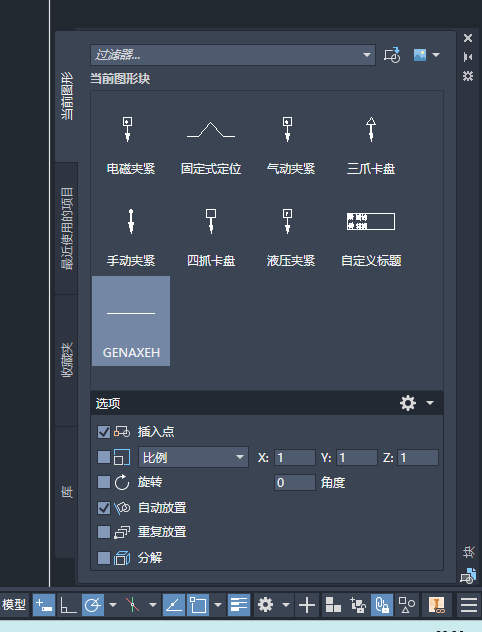Click the workspace switching gear icon
The height and width of the screenshot is (632, 482).
pyautogui.click(x=266, y=605)
